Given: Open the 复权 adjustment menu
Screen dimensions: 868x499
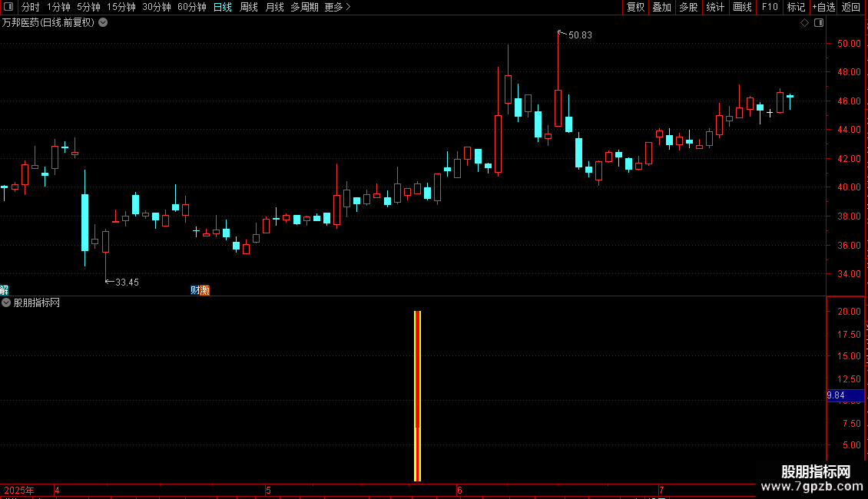Looking at the screenshot, I should pyautogui.click(x=635, y=7).
